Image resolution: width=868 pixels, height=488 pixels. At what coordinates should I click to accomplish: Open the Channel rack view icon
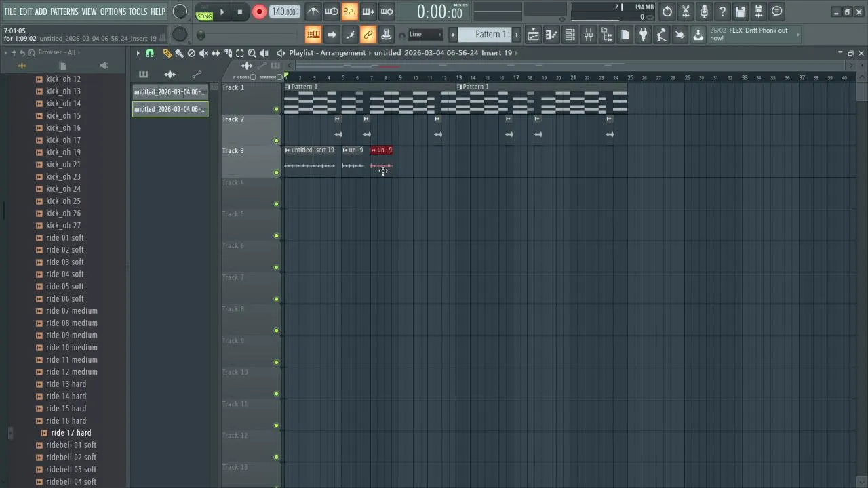[x=570, y=35]
